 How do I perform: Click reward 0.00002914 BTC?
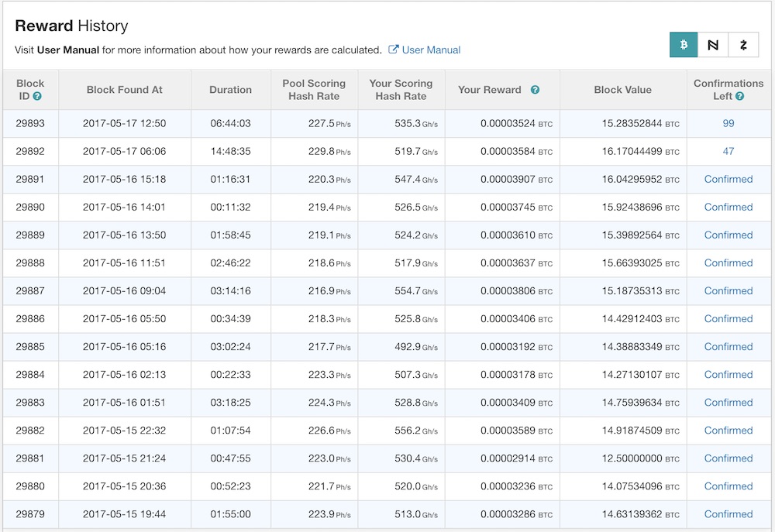(x=516, y=458)
